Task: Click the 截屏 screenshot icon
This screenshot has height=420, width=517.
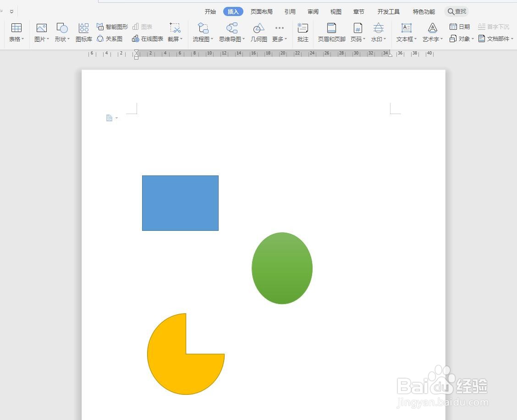Action: point(175,27)
